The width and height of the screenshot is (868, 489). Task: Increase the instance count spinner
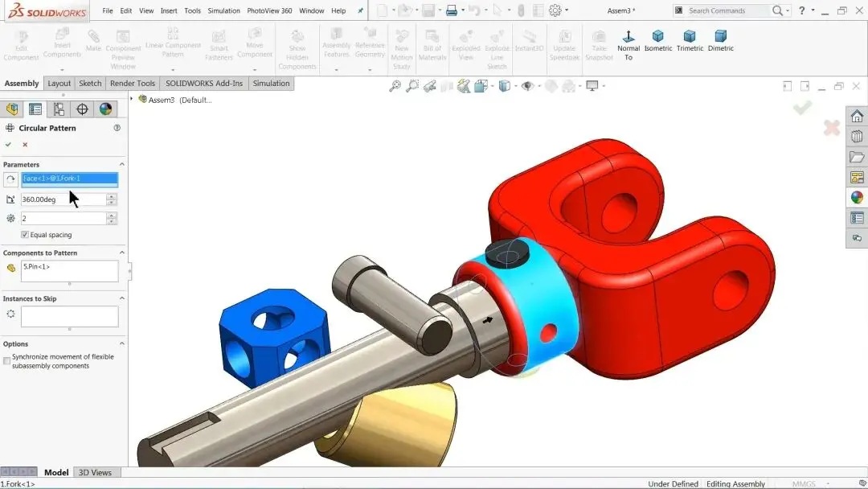tap(112, 216)
